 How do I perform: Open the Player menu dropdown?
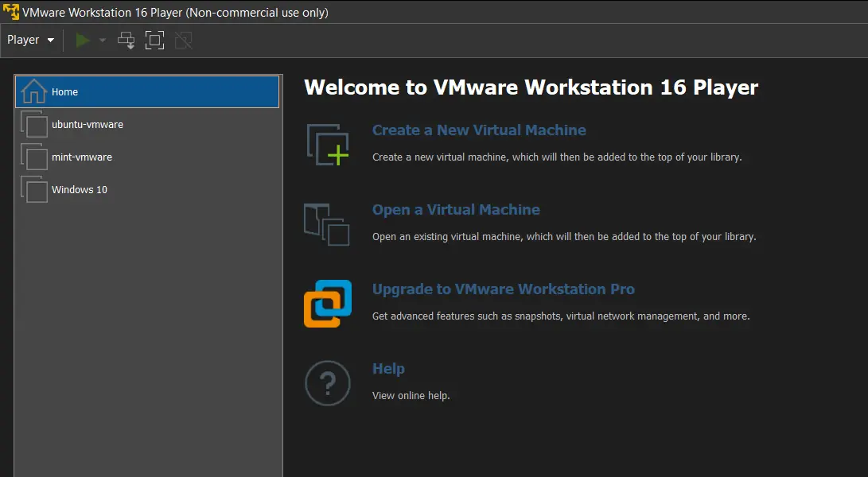30,40
